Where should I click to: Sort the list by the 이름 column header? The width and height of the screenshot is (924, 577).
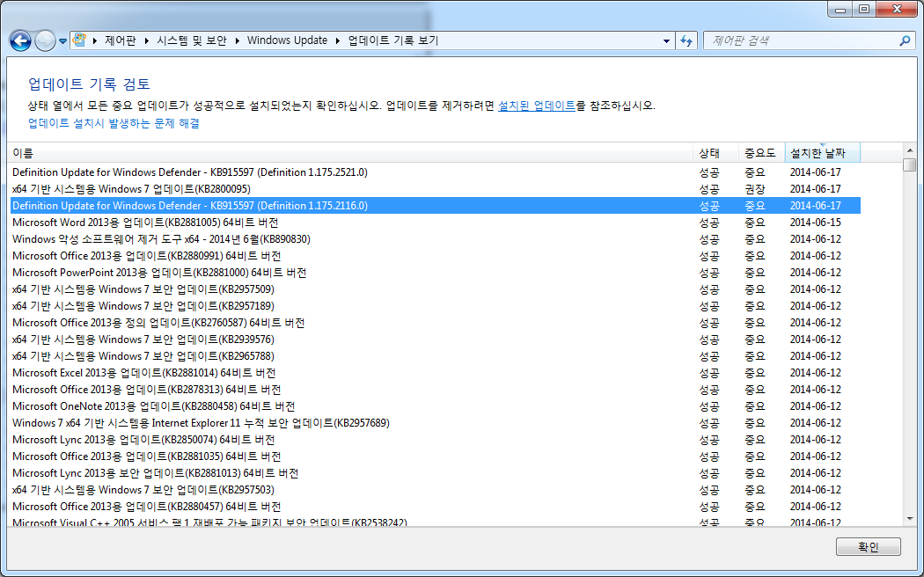350,153
